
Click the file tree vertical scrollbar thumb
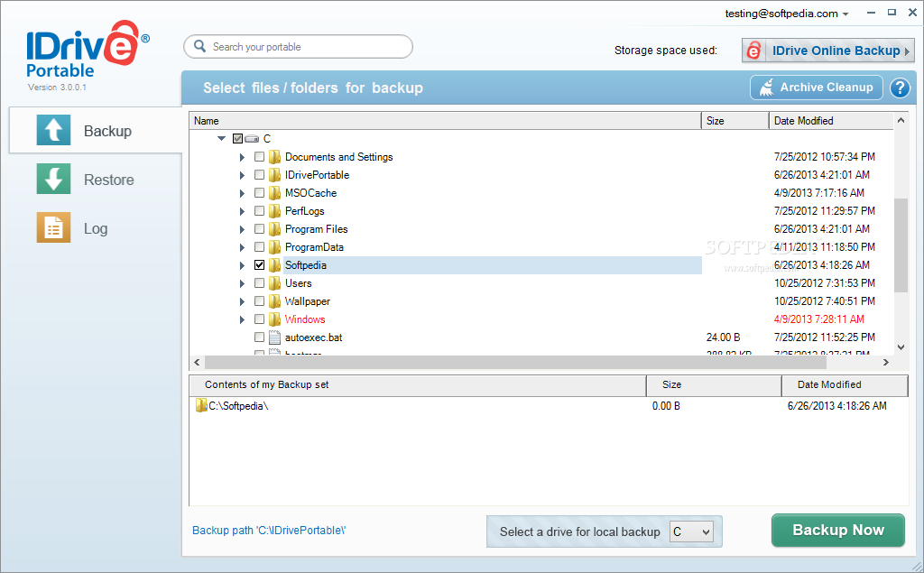[x=901, y=245]
